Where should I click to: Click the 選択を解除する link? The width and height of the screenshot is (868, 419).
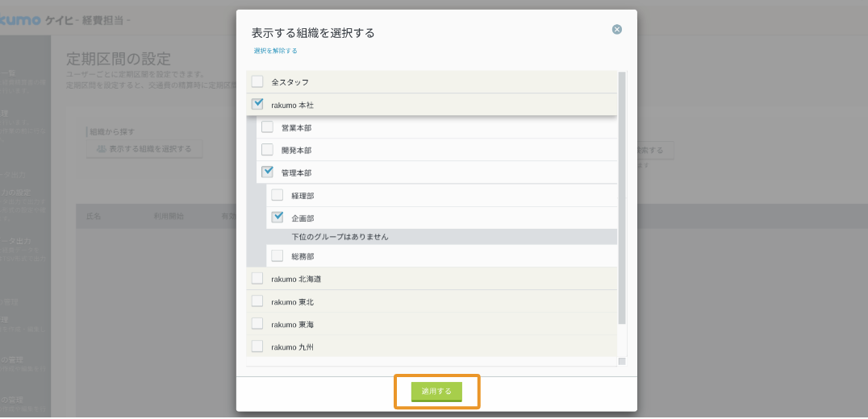276,51
